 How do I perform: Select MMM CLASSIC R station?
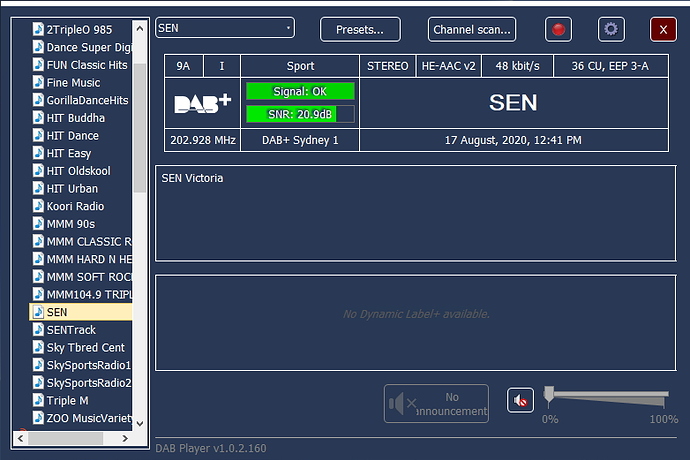(x=82, y=241)
